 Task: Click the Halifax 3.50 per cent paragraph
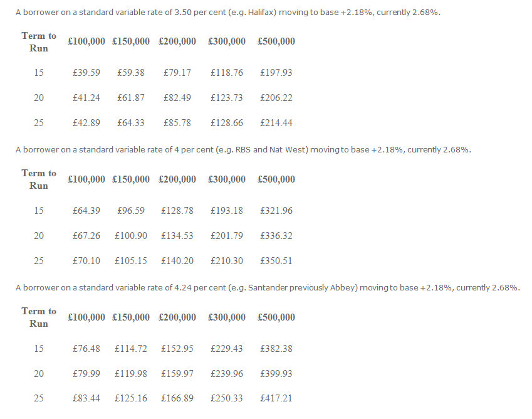click(x=228, y=13)
